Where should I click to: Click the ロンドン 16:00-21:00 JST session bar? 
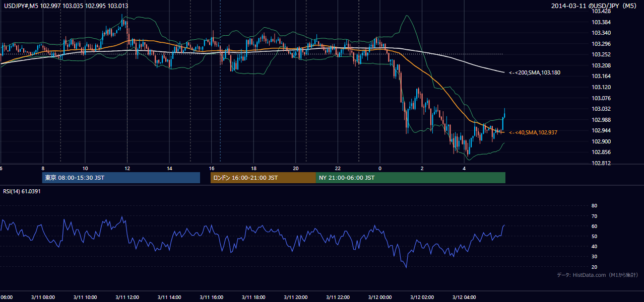(x=263, y=178)
